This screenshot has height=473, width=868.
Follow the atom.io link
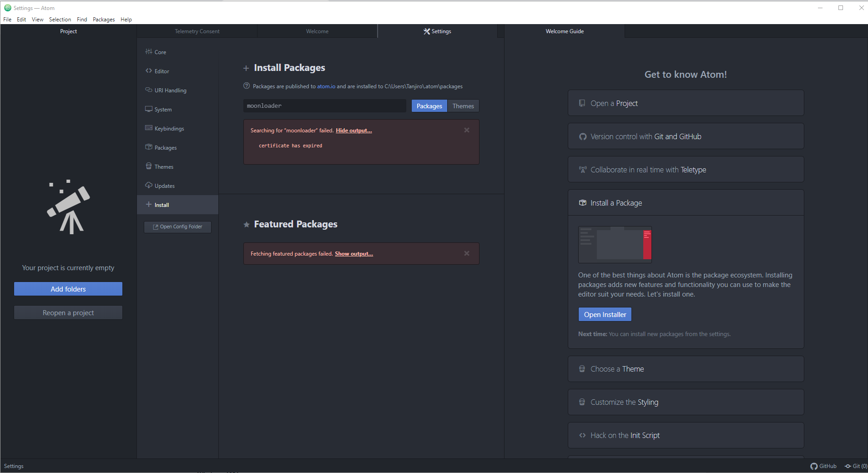[x=326, y=86]
